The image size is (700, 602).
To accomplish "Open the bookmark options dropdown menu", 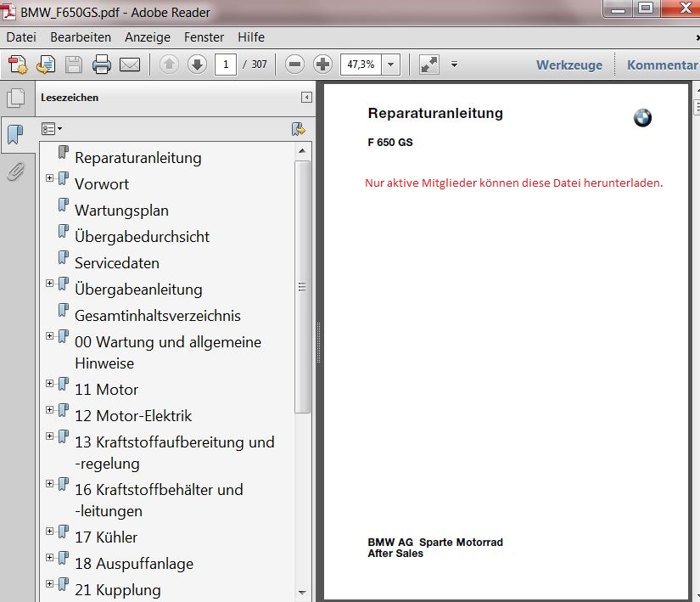I will (x=52, y=129).
